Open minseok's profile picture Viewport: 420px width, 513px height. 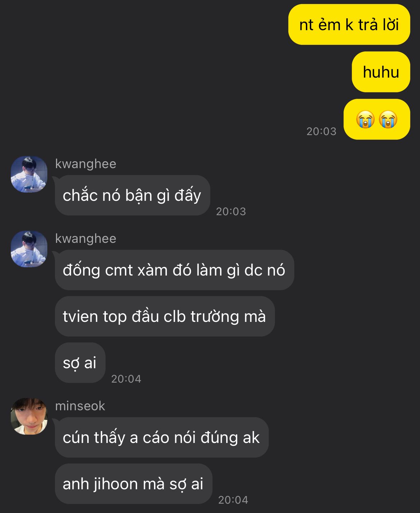pos(29,416)
